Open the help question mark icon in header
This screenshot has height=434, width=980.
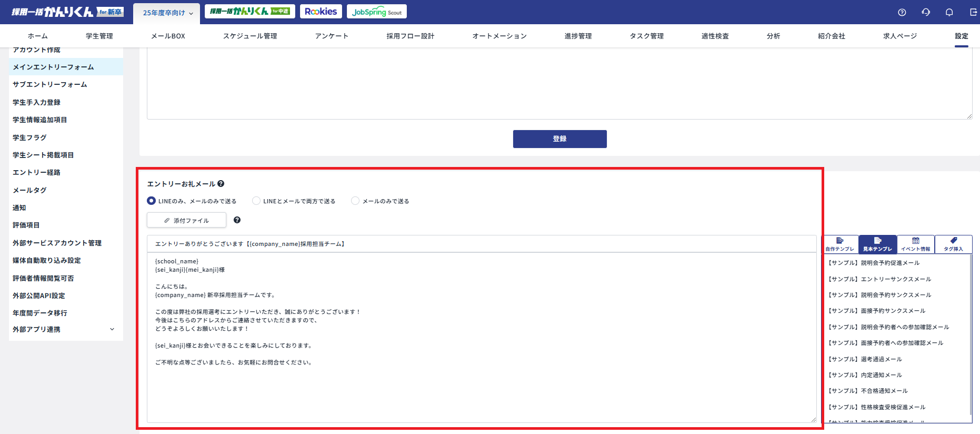click(x=902, y=12)
